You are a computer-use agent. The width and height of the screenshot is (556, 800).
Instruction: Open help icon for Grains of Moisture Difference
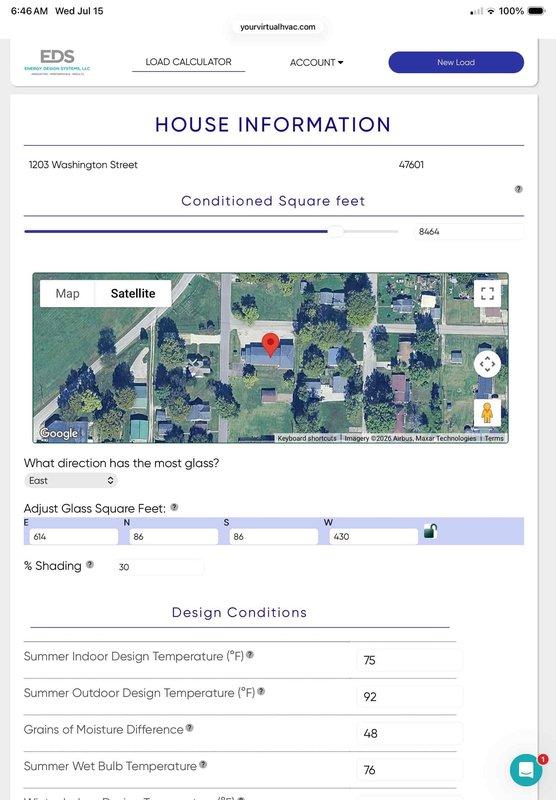pyautogui.click(x=189, y=728)
